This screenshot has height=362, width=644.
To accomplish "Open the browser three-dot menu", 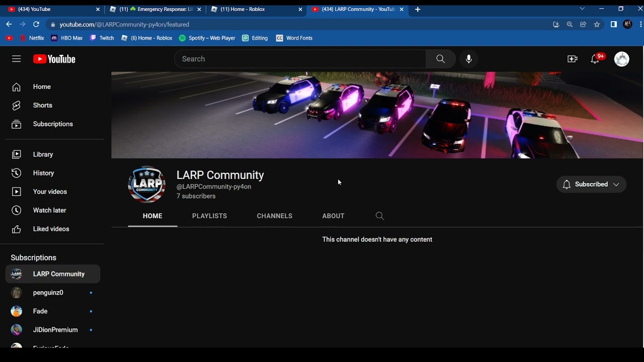I will (640, 24).
